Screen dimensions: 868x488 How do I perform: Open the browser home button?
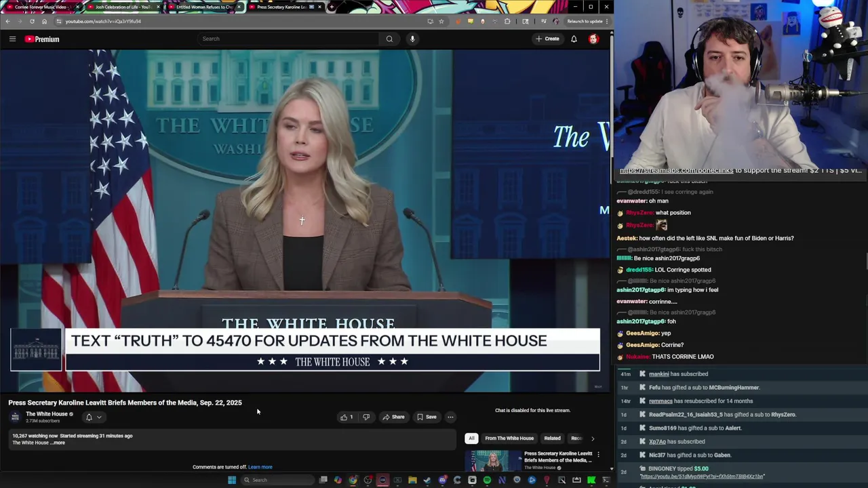click(44, 21)
